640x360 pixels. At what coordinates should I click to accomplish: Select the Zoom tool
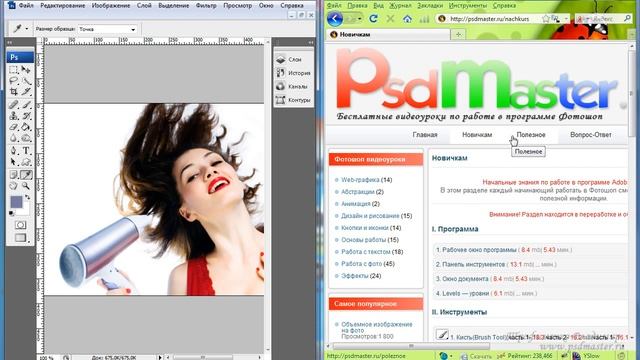26,186
